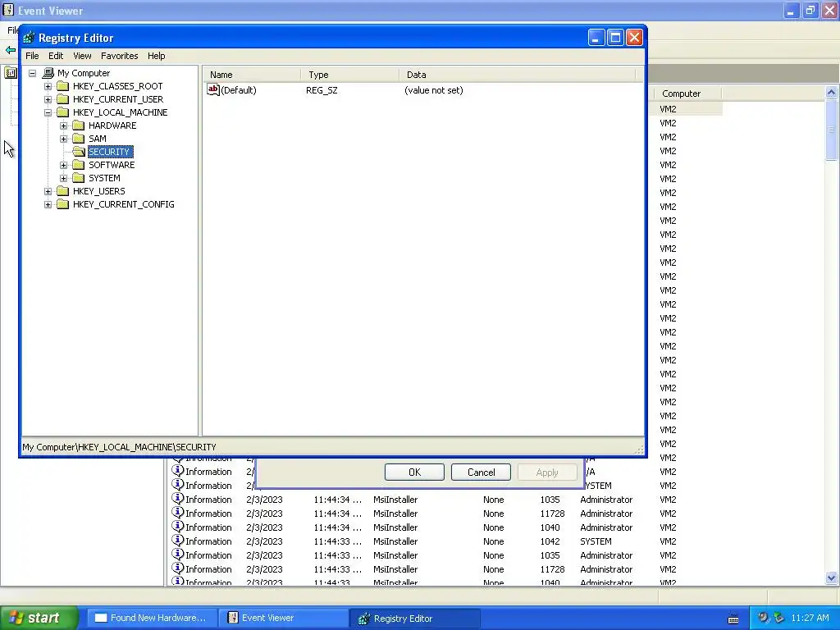This screenshot has height=630, width=840.
Task: Click the first tray icon beside the network icon
Action: [x=763, y=618]
